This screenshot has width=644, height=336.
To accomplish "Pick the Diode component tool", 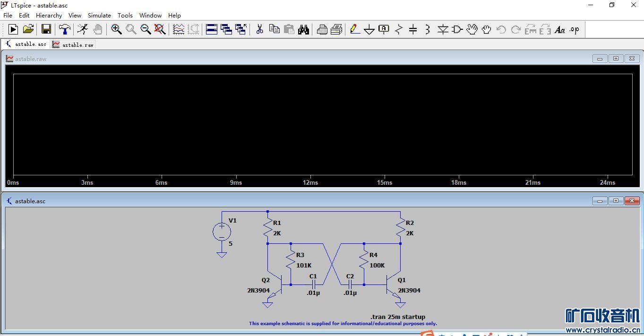I will tap(443, 29).
